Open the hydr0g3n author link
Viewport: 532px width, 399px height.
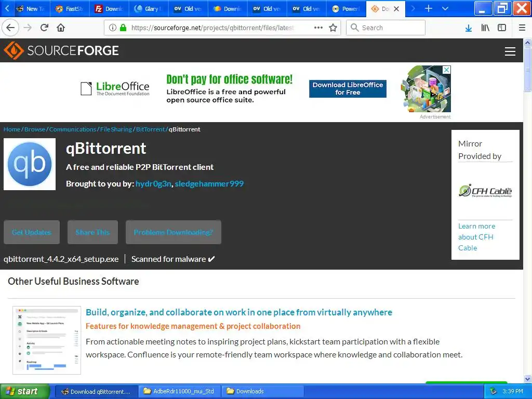tap(153, 184)
